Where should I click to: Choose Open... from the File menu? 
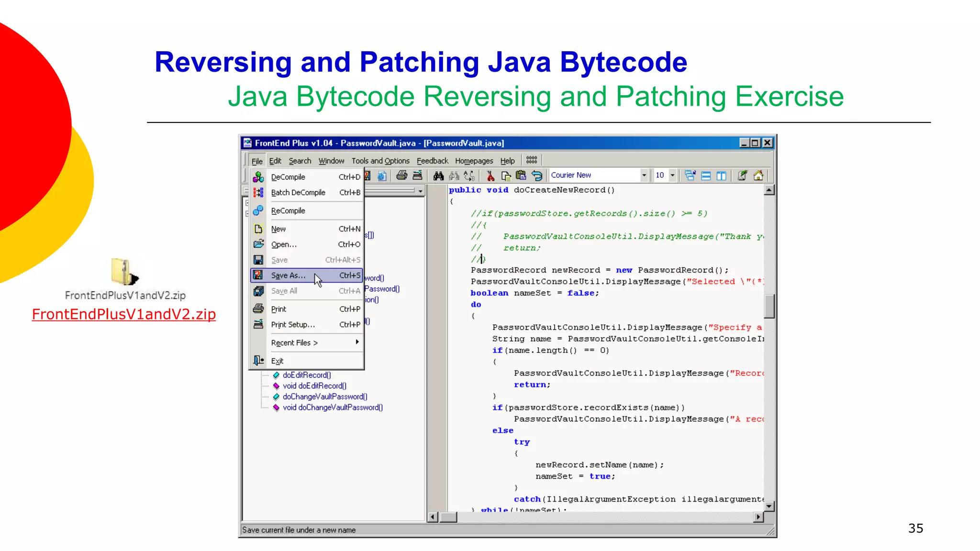tap(307, 244)
